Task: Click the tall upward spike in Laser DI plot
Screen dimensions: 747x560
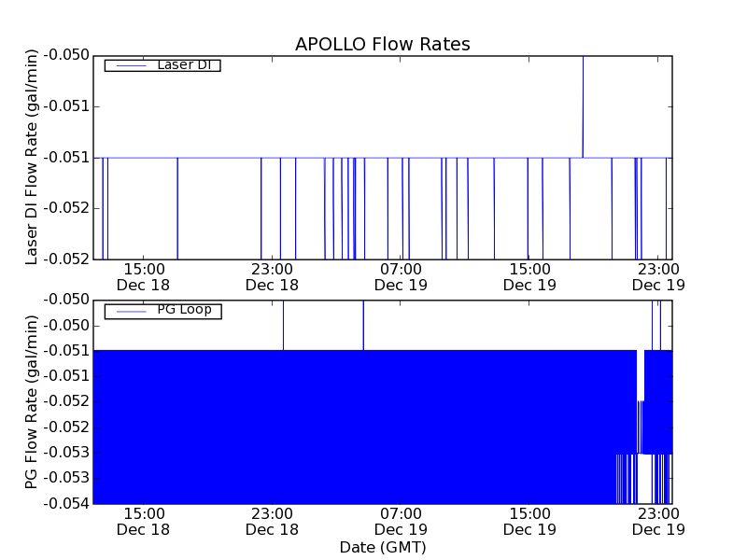Action: 583,103
